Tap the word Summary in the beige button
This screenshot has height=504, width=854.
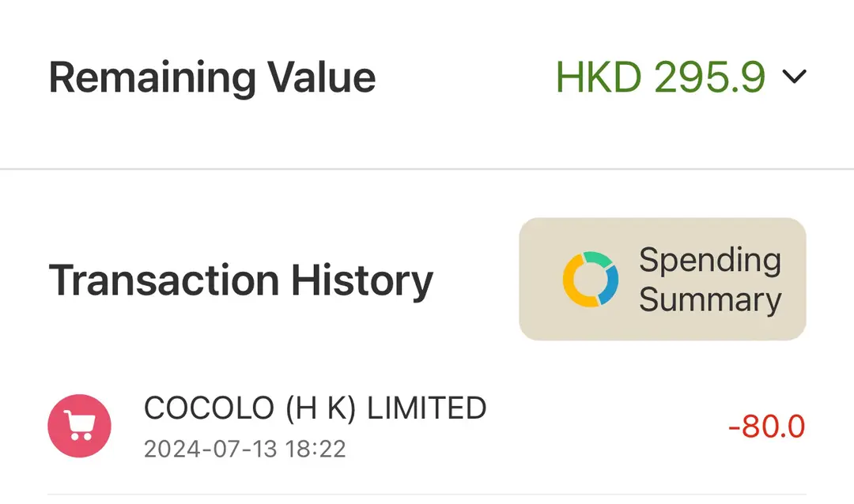[x=710, y=300]
